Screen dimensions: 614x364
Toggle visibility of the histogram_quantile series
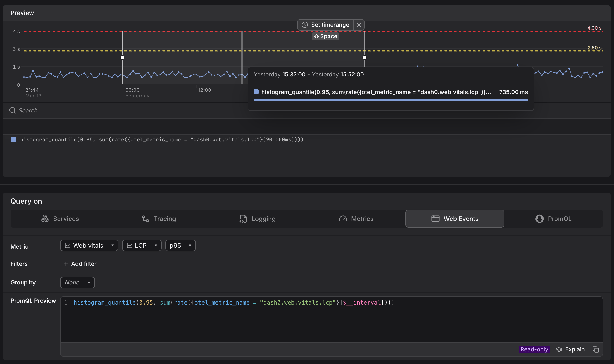pos(13,139)
